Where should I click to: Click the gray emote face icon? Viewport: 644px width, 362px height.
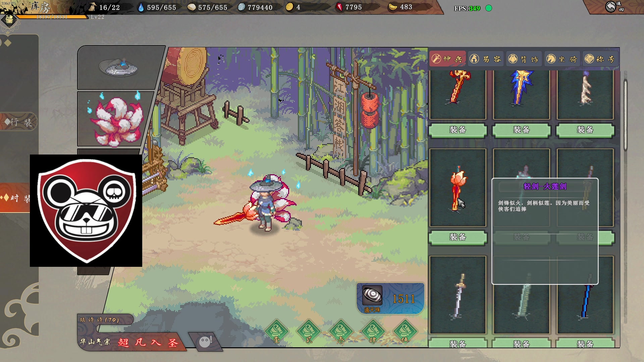pyautogui.click(x=205, y=342)
